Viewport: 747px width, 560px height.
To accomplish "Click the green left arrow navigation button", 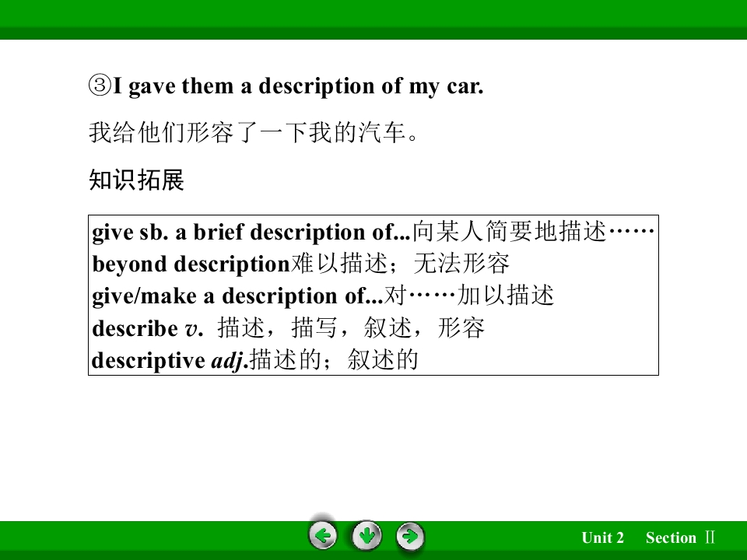I will coord(323,536).
